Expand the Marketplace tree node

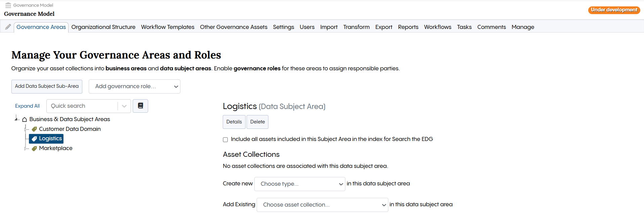point(26,148)
